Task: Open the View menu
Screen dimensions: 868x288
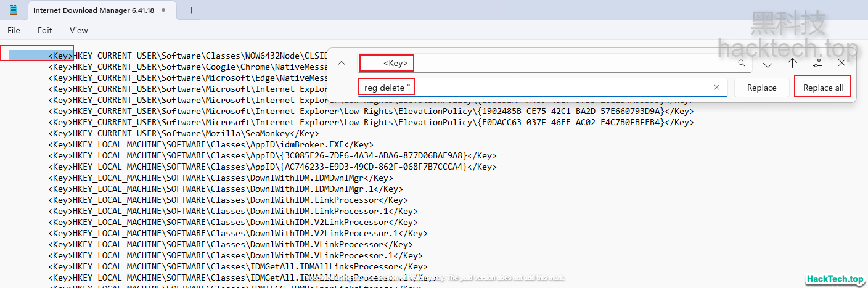Action: coord(78,30)
